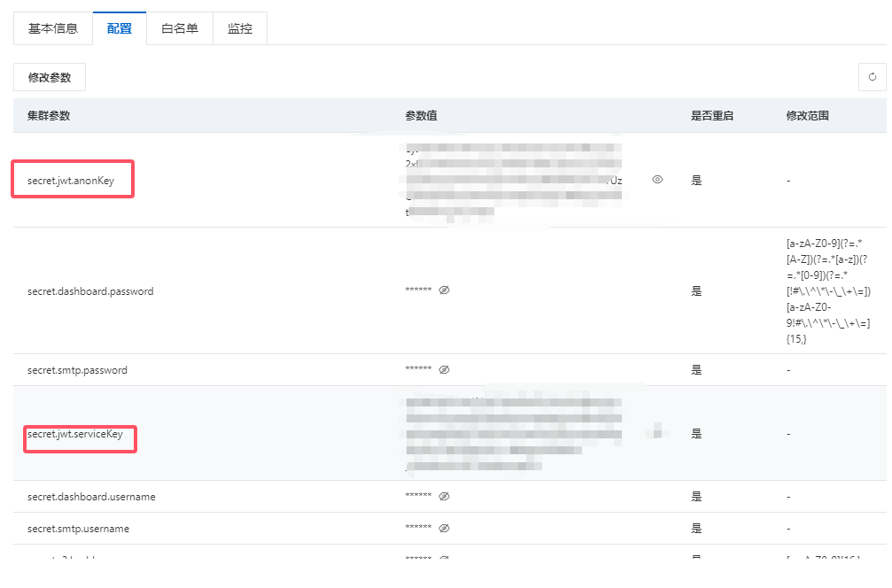Click the crossed-eye icon beside secret.dashboard.username
This screenshot has height=588, width=892.
(444, 496)
